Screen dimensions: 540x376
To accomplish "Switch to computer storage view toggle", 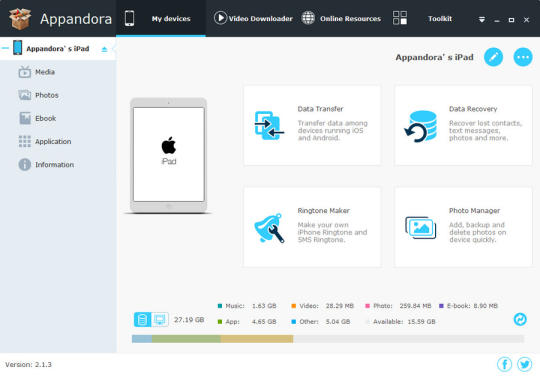I will (160, 320).
